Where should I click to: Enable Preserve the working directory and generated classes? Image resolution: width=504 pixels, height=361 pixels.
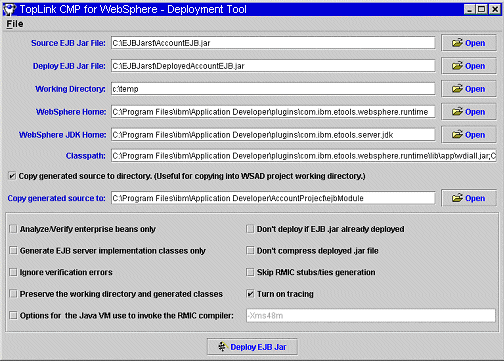(x=13, y=294)
